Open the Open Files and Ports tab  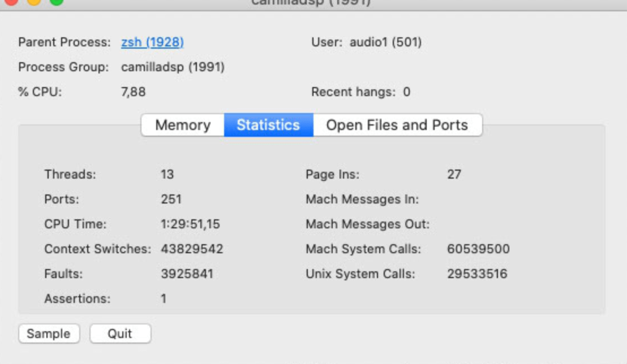pyautogui.click(x=397, y=125)
